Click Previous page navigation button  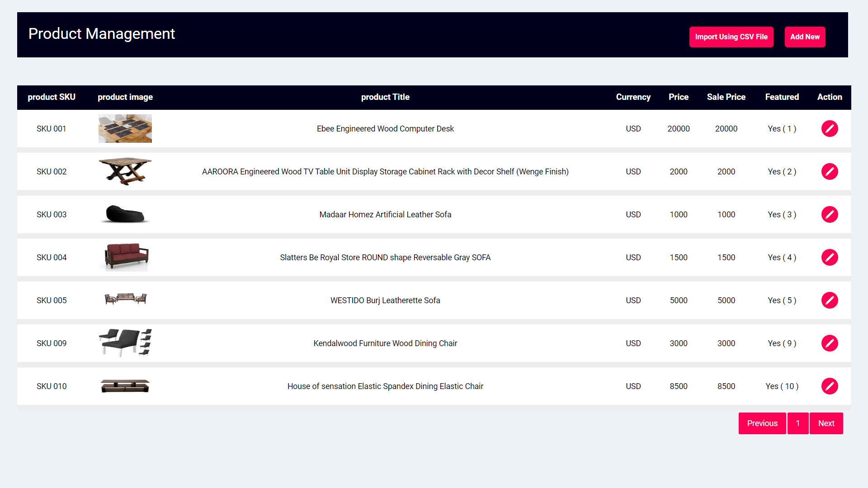point(763,423)
